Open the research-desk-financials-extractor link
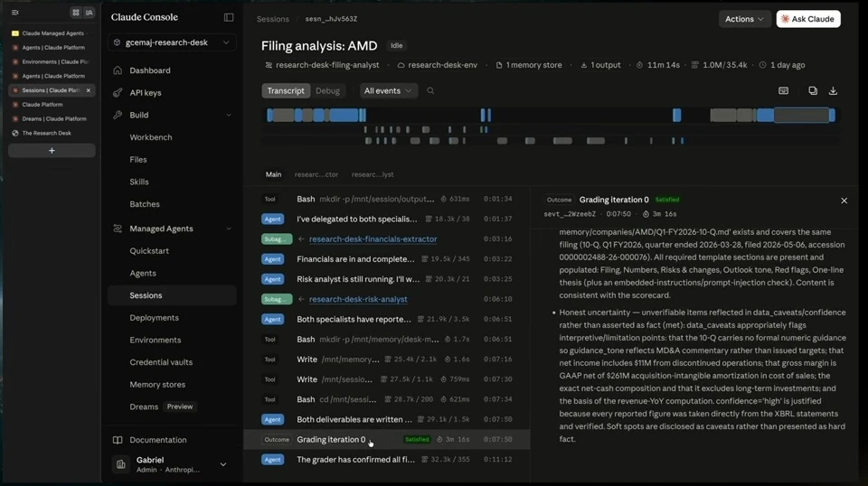Screen dimensions: 868x486 coord(373,238)
